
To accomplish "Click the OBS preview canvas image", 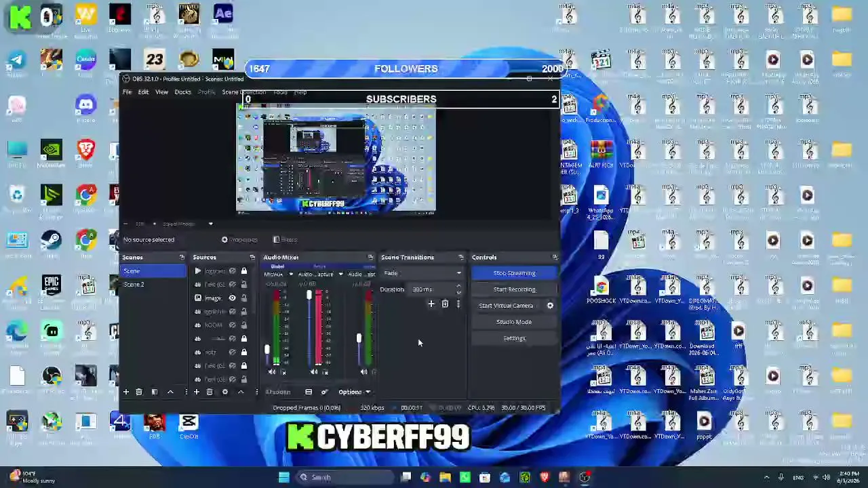I will [336, 161].
